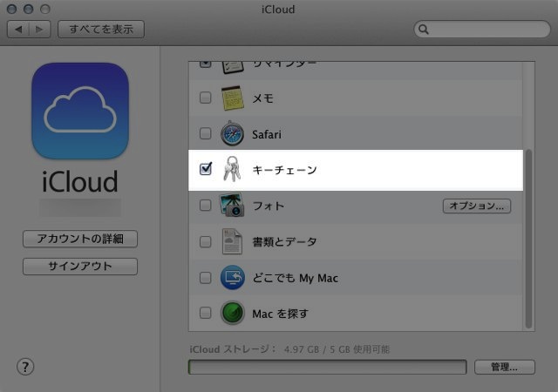Enable the Safari checkbox

(x=206, y=133)
